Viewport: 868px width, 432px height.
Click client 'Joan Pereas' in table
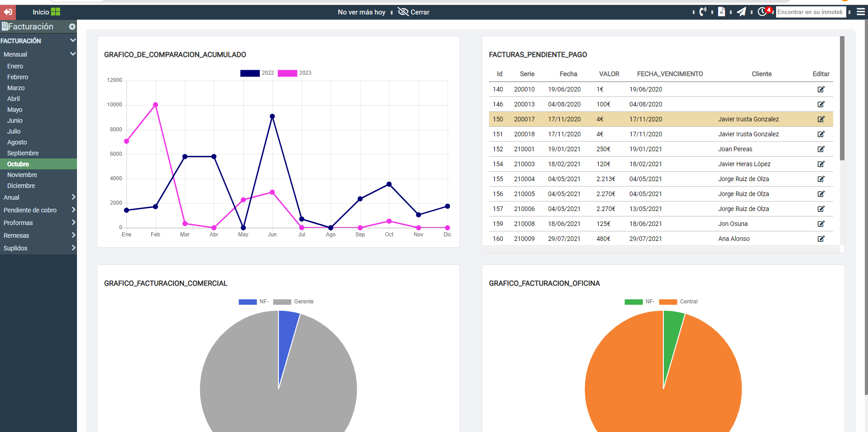point(735,149)
